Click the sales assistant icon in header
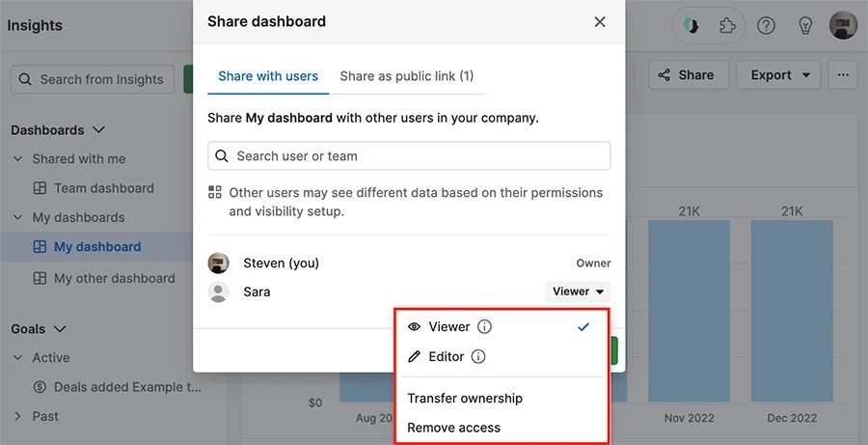The width and height of the screenshot is (868, 445). click(691, 25)
